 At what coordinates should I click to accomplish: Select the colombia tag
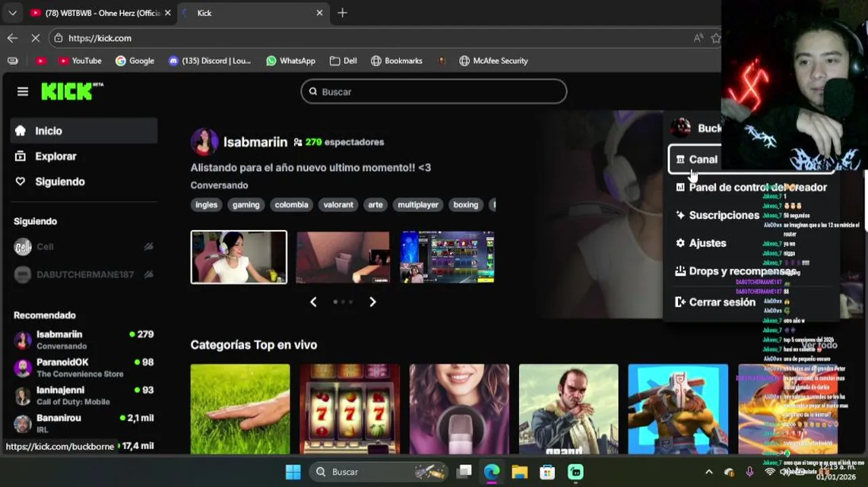click(291, 205)
